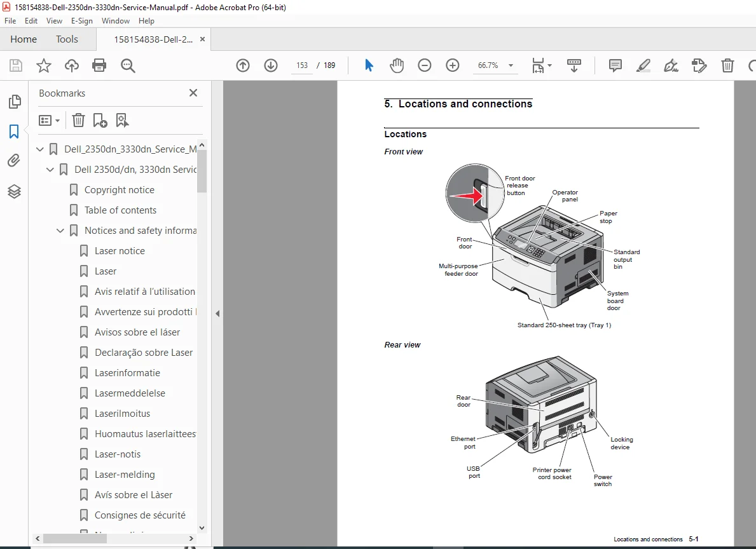Select the Highlight text tool
This screenshot has height=549, width=756.
643,65
